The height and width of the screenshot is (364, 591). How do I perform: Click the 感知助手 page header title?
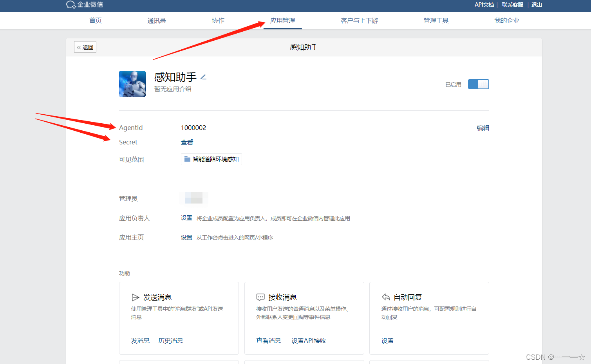click(x=304, y=47)
